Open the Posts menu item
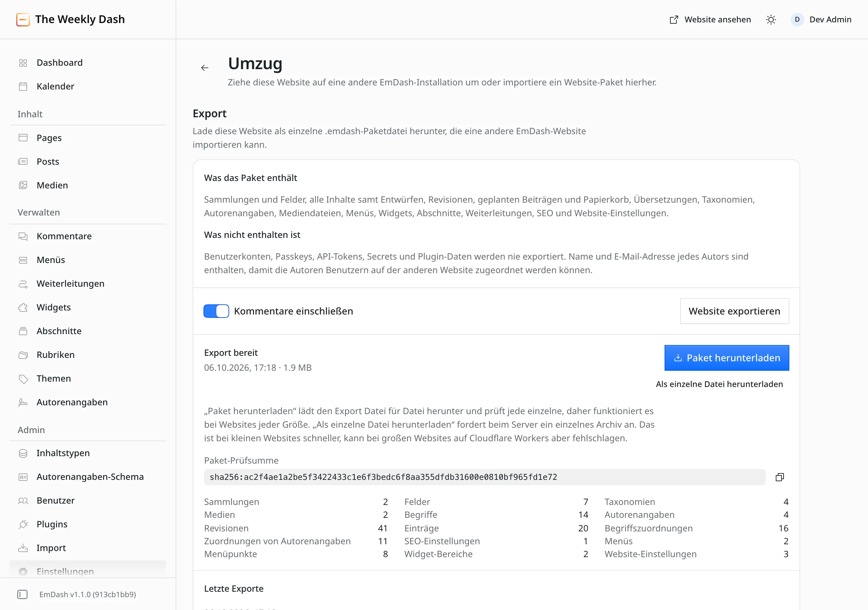 coord(88,162)
